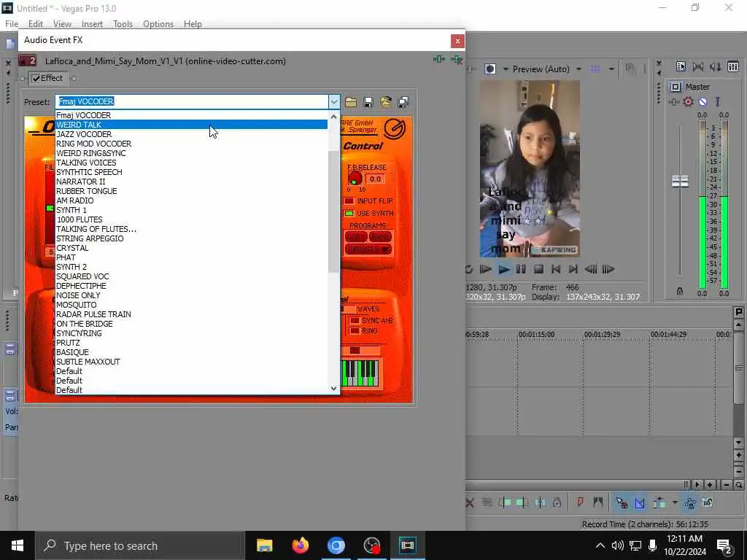
Task: Open the Options menu
Action: (158, 24)
